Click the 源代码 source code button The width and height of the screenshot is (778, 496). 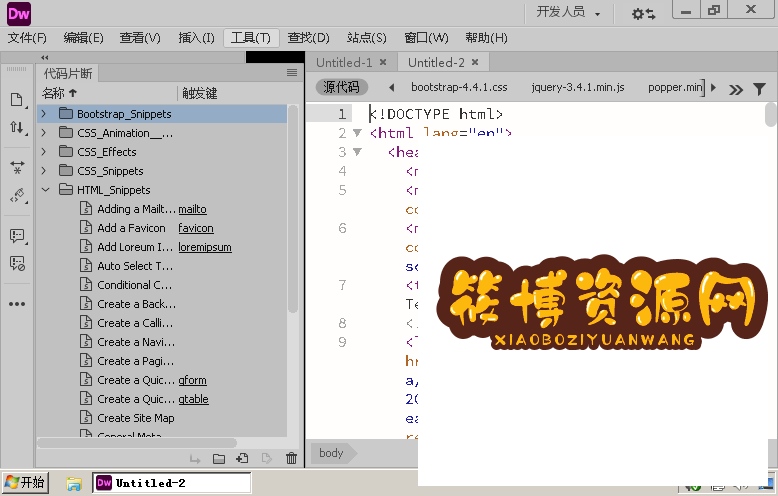pyautogui.click(x=341, y=87)
